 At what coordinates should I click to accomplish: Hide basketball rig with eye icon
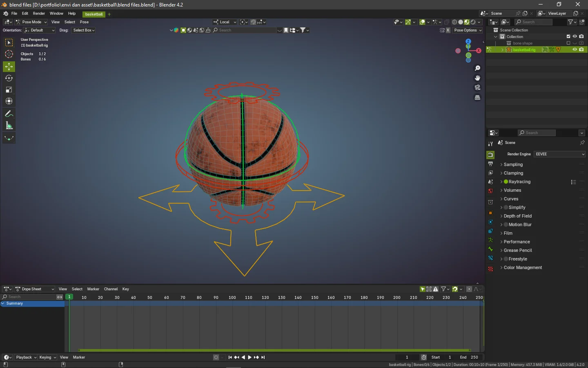(575, 49)
